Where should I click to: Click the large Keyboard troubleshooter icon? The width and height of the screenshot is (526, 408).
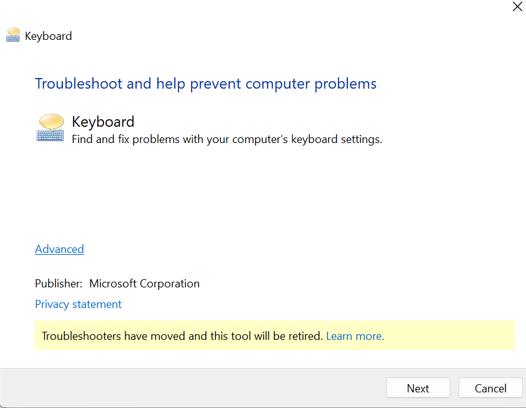click(50, 128)
